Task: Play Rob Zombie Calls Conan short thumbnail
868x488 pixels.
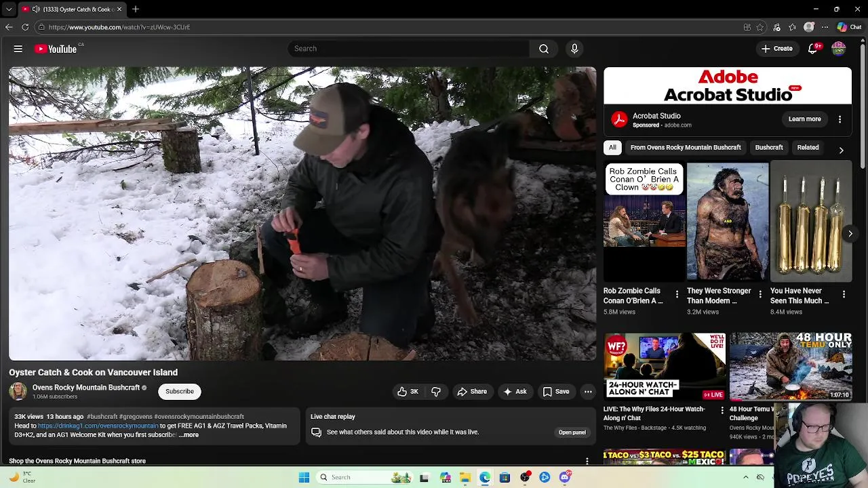Action: [644, 222]
